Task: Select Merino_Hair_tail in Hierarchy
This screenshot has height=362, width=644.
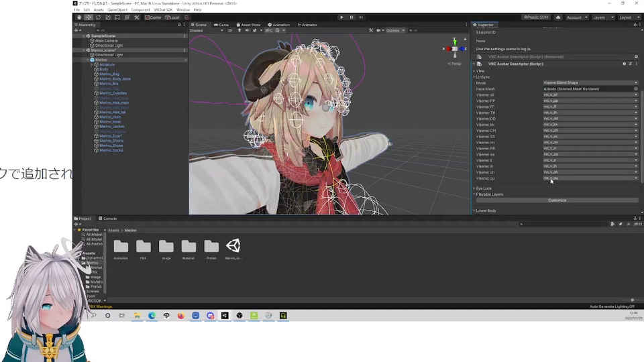Action: (x=112, y=112)
